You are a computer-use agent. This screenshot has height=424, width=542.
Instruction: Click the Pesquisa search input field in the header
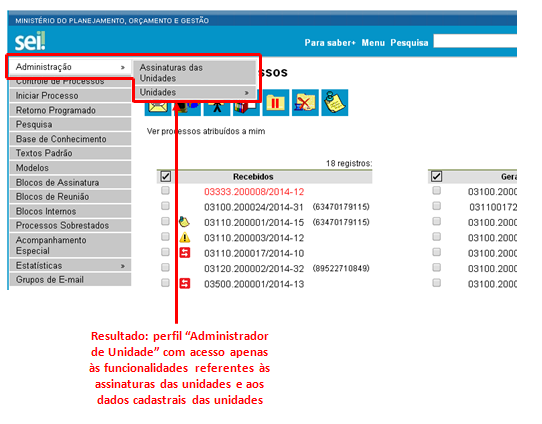pyautogui.click(x=475, y=41)
